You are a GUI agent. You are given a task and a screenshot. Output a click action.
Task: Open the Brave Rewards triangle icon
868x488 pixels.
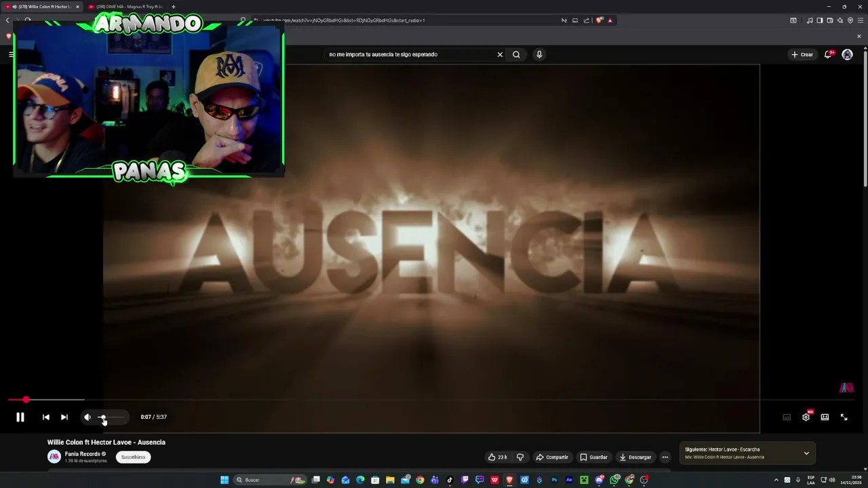click(x=610, y=20)
